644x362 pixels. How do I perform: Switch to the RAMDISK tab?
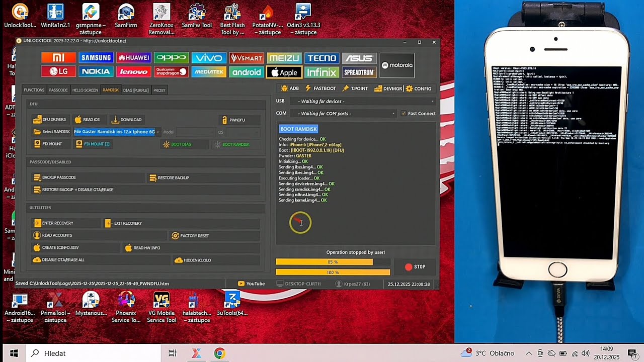(x=111, y=90)
